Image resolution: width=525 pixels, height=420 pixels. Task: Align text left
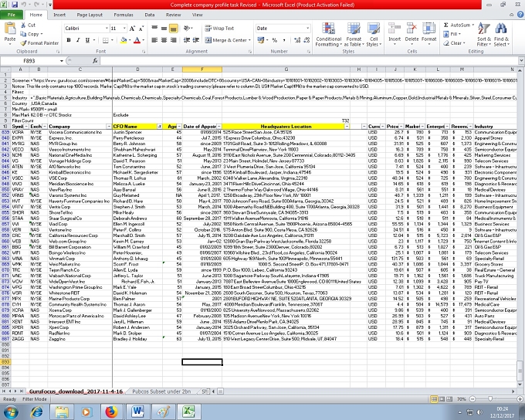(x=154, y=40)
